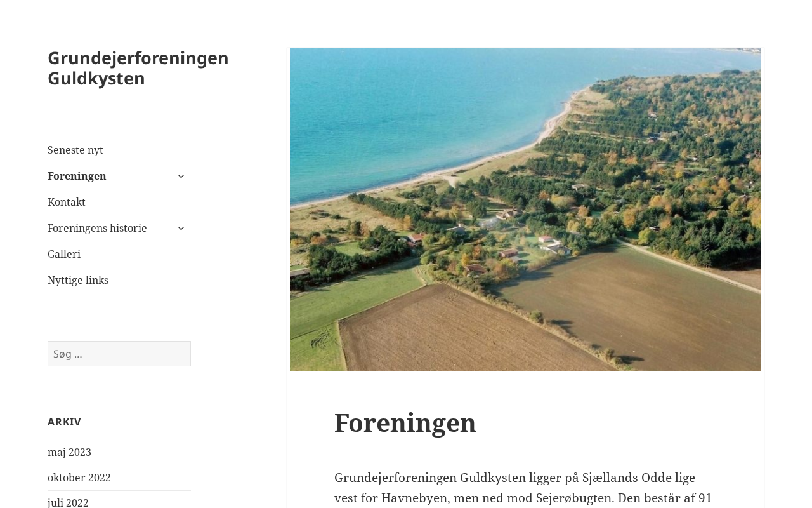Open the Seneste nyt menu item
This screenshot has height=508, width=812.
pyautogui.click(x=75, y=150)
